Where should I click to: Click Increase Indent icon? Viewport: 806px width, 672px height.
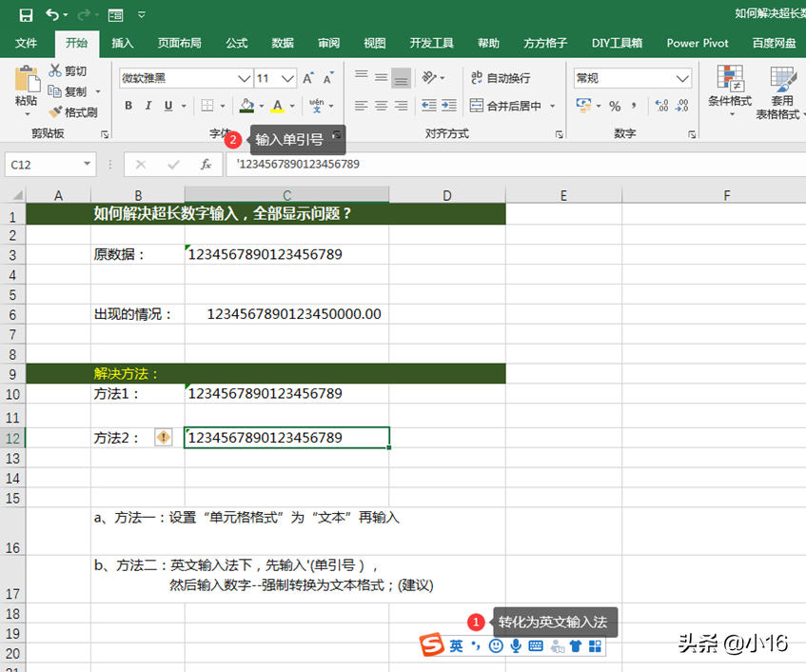tap(449, 106)
